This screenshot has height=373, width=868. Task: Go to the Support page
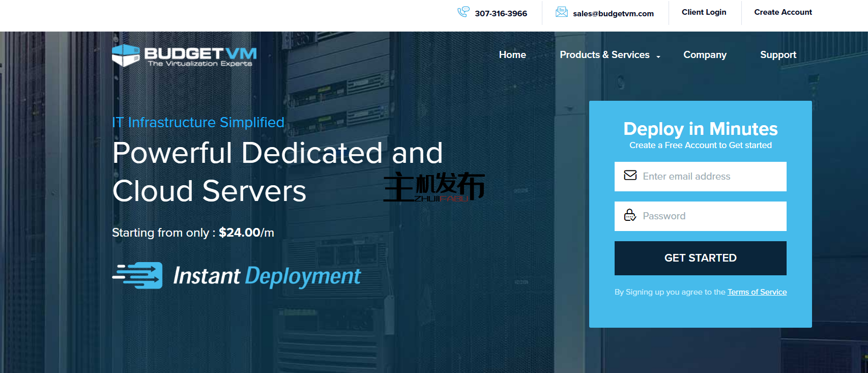[778, 55]
